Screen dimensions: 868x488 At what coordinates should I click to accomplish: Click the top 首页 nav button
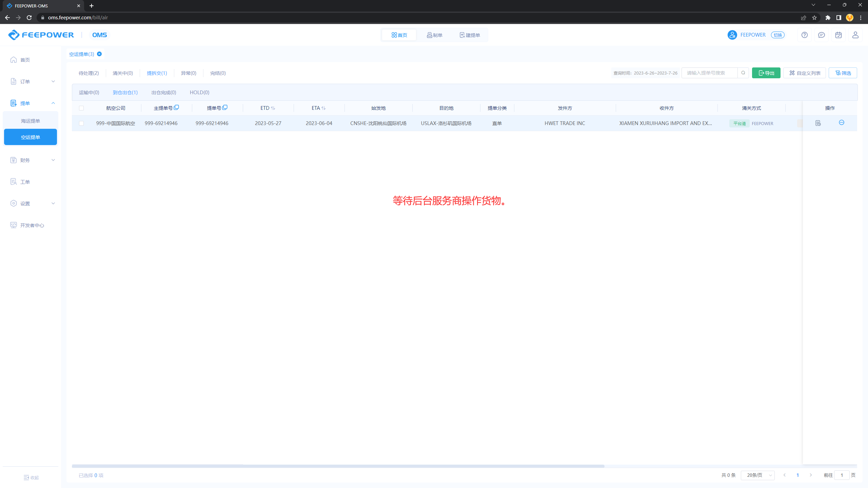point(399,35)
